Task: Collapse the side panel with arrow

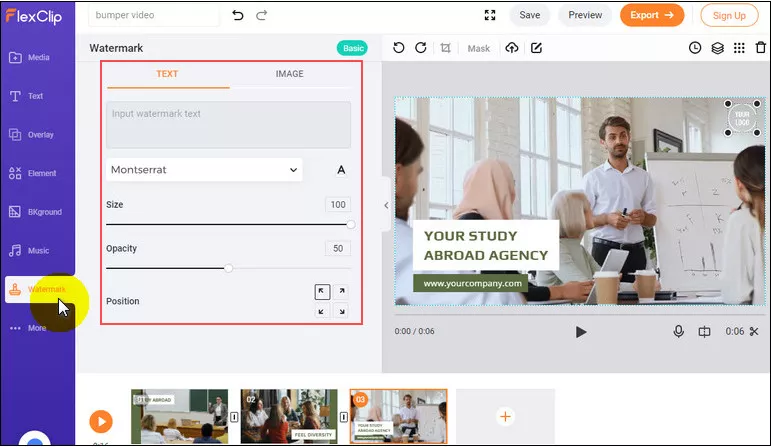Action: pyautogui.click(x=386, y=205)
